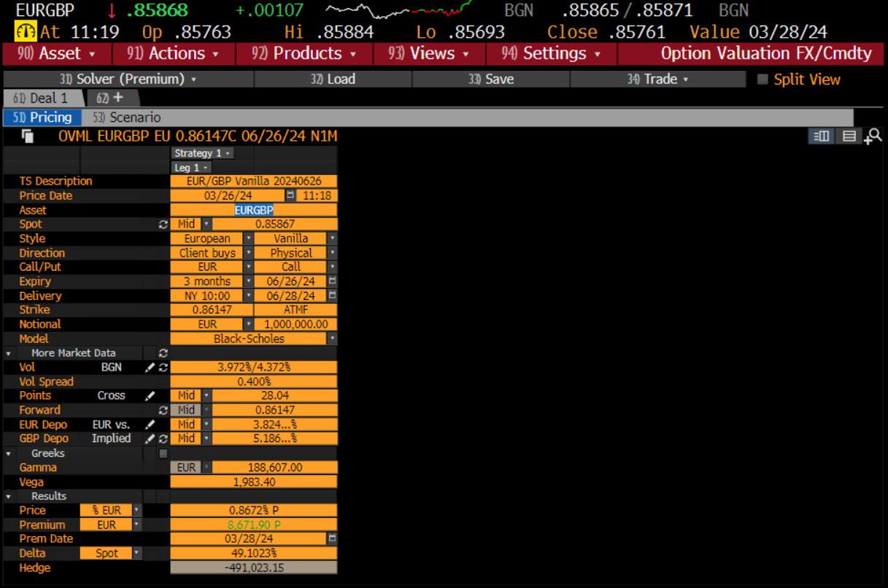Click the Save button
This screenshot has width=888, height=588.
pos(491,80)
